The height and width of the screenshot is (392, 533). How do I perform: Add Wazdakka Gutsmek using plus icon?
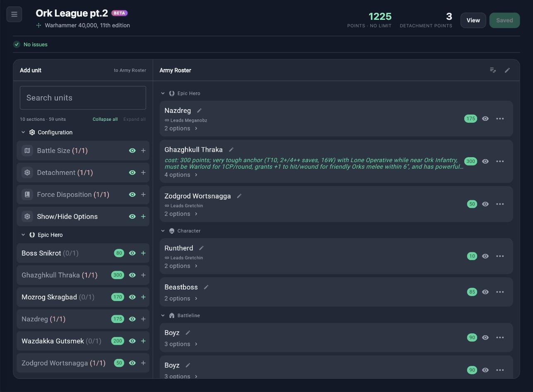[x=143, y=341]
